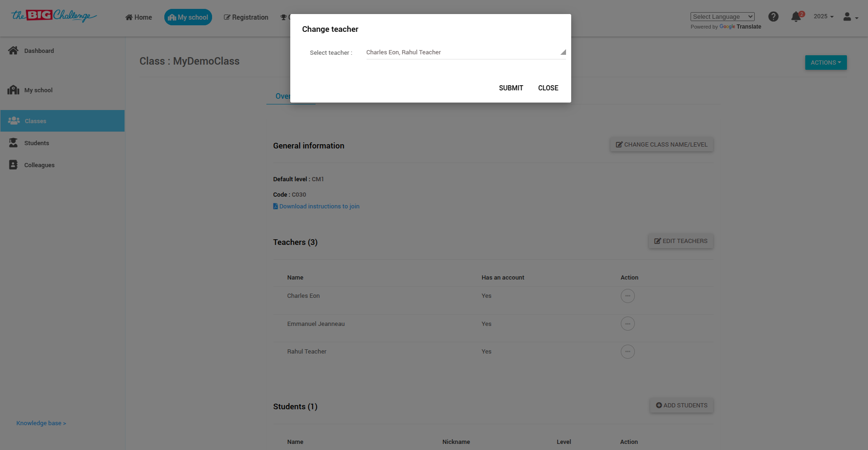Viewport: 868px width, 450px height.
Task: Submit the Change teacher dialog
Action: pyautogui.click(x=511, y=88)
